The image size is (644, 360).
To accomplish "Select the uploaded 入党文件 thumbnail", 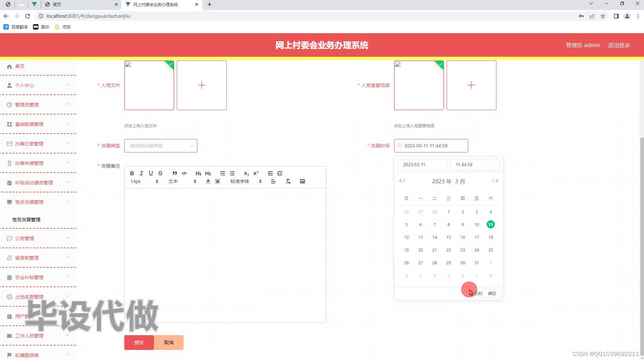I will [x=149, y=85].
